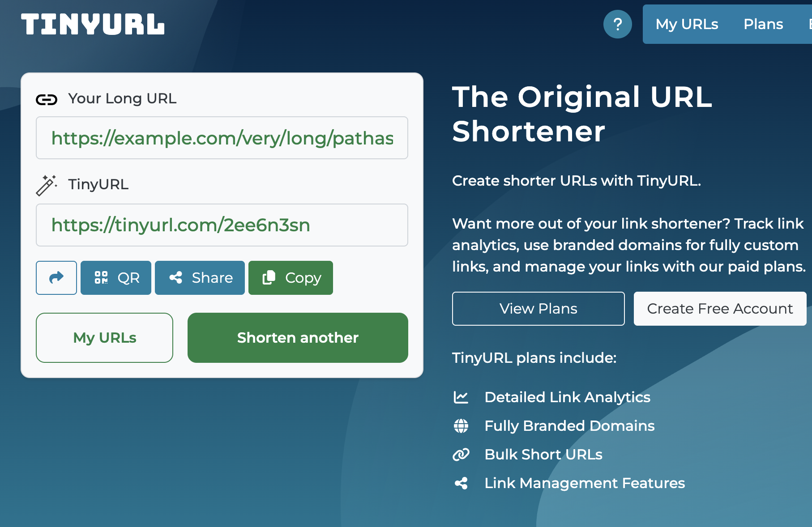Copy the shortened URL

[x=291, y=278]
